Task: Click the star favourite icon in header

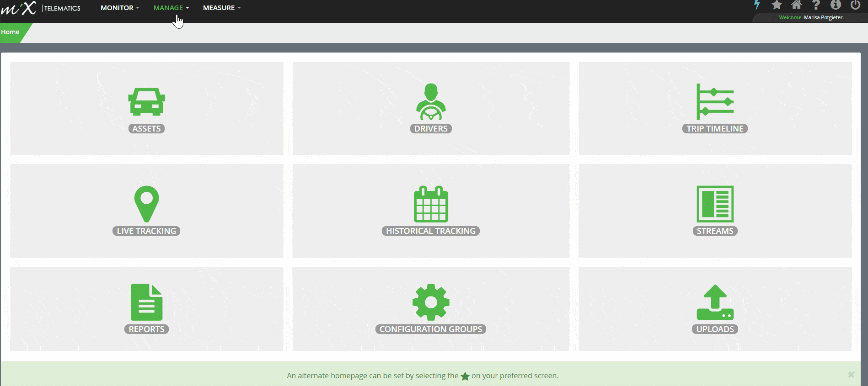Action: pos(777,5)
